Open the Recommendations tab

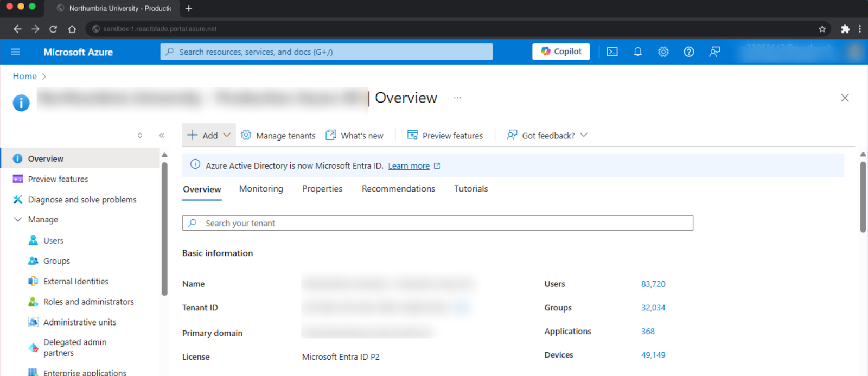pyautogui.click(x=398, y=189)
